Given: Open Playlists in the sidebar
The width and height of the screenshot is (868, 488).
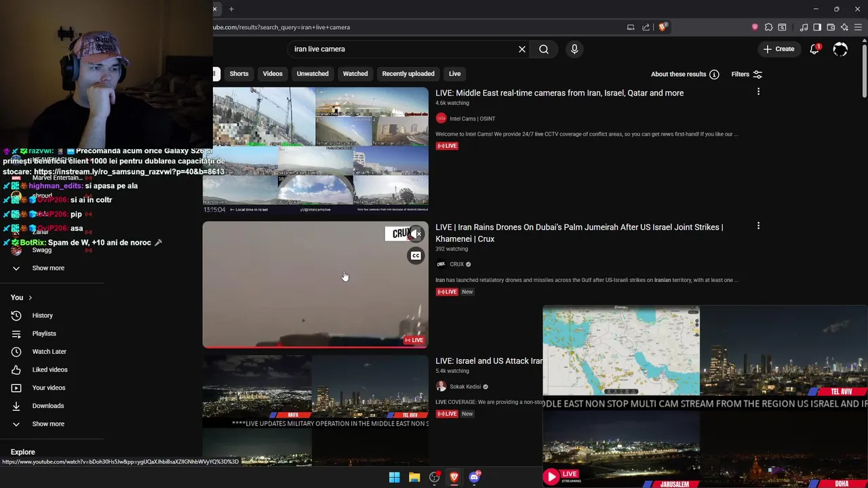Looking at the screenshot, I should (x=44, y=333).
